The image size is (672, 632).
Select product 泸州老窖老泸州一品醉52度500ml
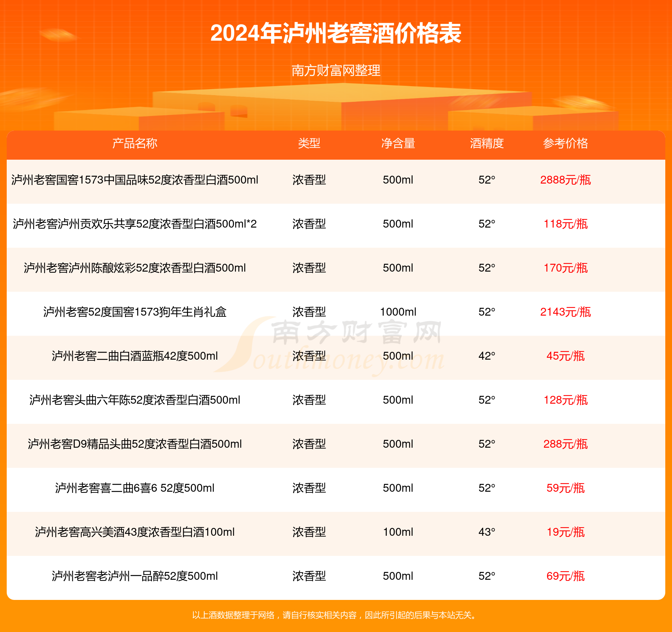tap(135, 576)
